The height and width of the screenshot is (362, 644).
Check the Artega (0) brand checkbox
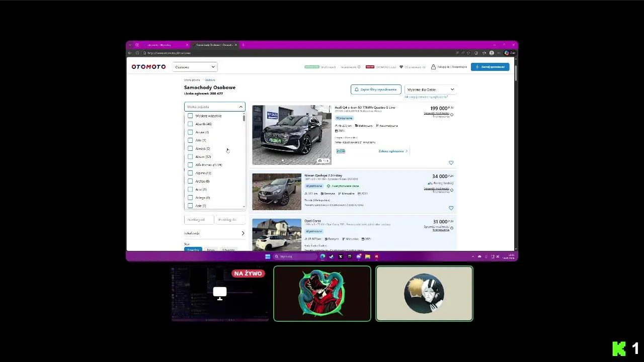click(x=190, y=197)
